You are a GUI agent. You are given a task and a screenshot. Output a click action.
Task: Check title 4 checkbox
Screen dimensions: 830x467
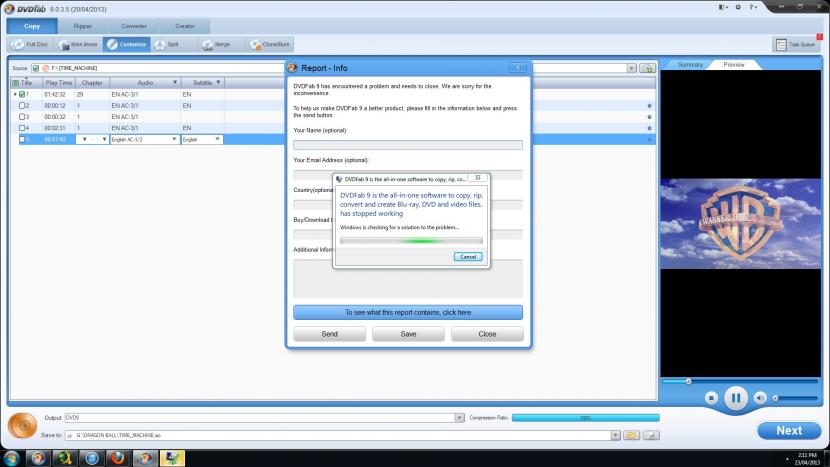tap(22, 128)
